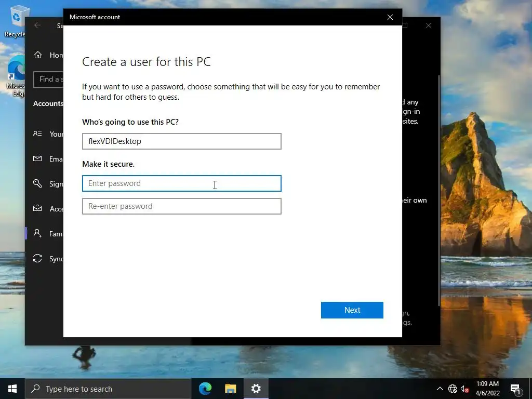Switch to the Settings gear taskbar icon
Viewport: 532px width, 399px height.
click(x=256, y=389)
